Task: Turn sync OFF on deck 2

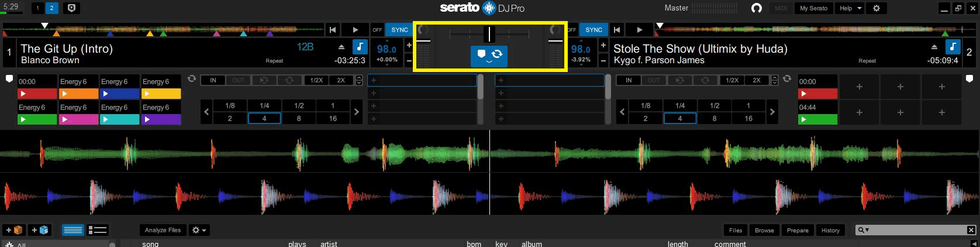Action: click(572, 30)
